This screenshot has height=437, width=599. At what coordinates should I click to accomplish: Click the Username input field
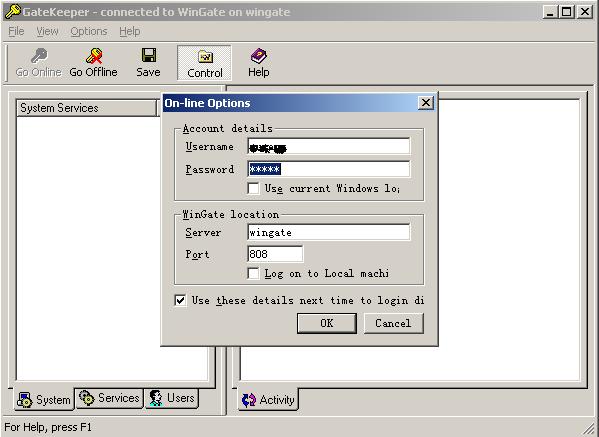tap(329, 146)
